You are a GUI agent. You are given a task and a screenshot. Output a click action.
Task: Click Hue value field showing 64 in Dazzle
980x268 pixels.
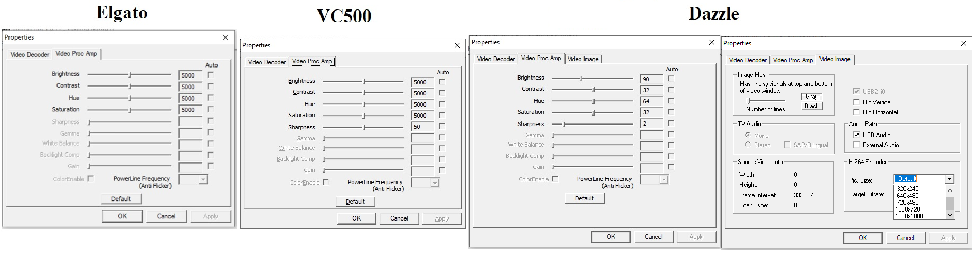(652, 101)
